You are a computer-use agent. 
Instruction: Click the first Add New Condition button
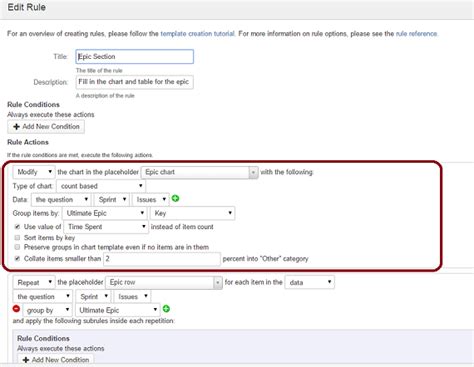[46, 127]
